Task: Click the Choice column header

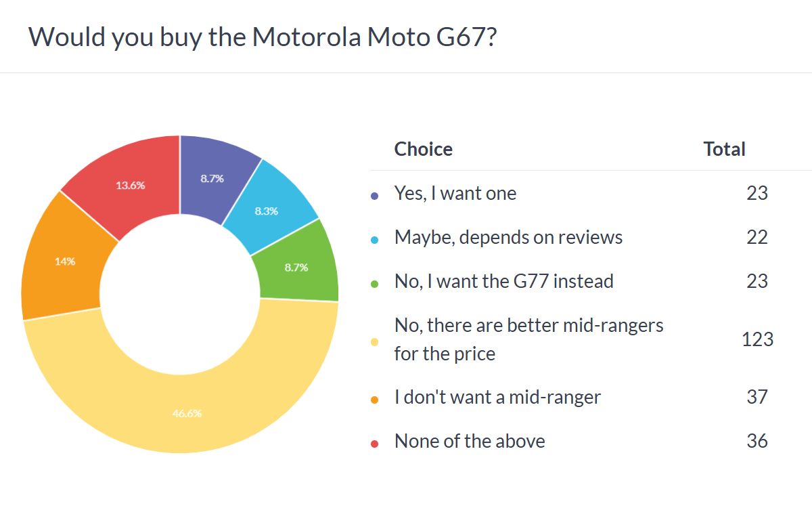Action: (424, 149)
